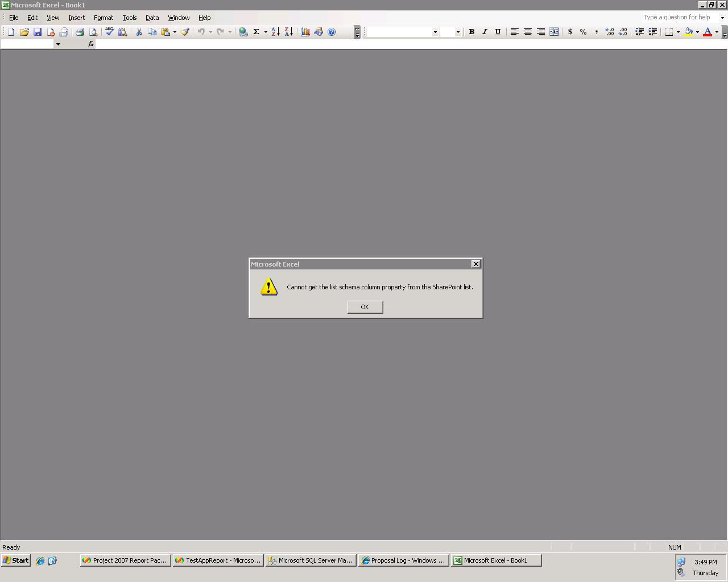The image size is (728, 582).
Task: Click the AutoSum sigma icon
Action: [x=256, y=32]
